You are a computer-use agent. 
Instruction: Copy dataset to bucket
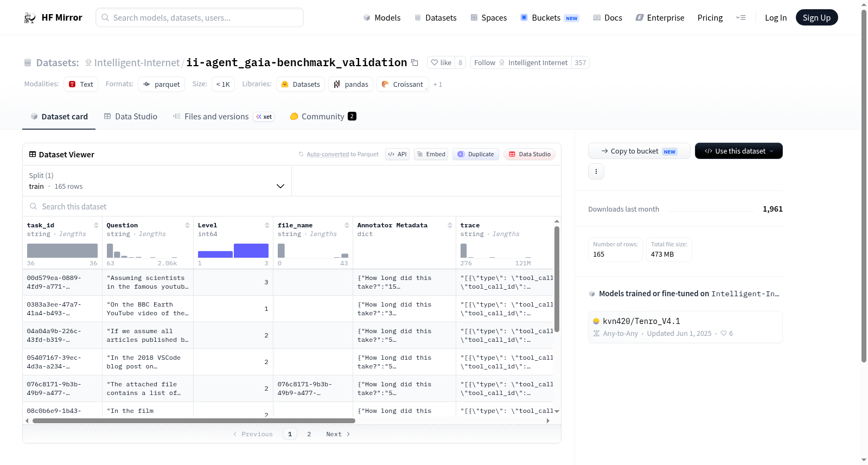(639, 151)
